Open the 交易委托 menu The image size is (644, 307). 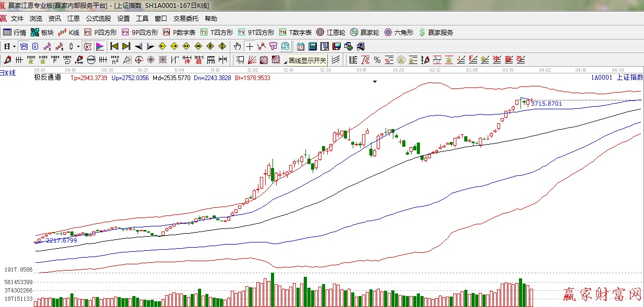[185, 19]
